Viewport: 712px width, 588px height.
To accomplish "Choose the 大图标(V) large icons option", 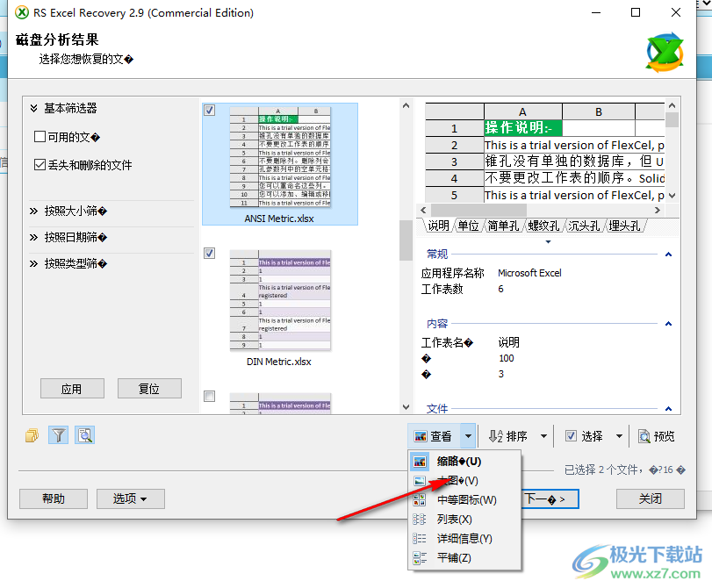I will [x=464, y=480].
